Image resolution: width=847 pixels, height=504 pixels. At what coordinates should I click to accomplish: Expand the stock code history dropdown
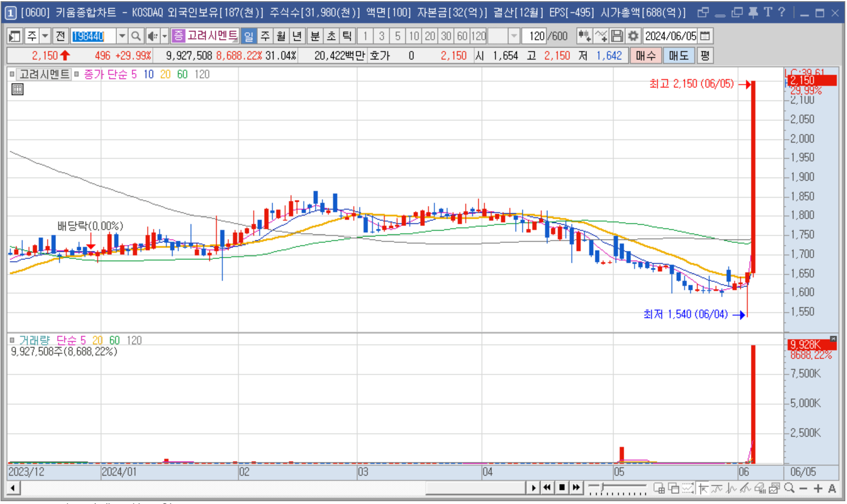122,36
